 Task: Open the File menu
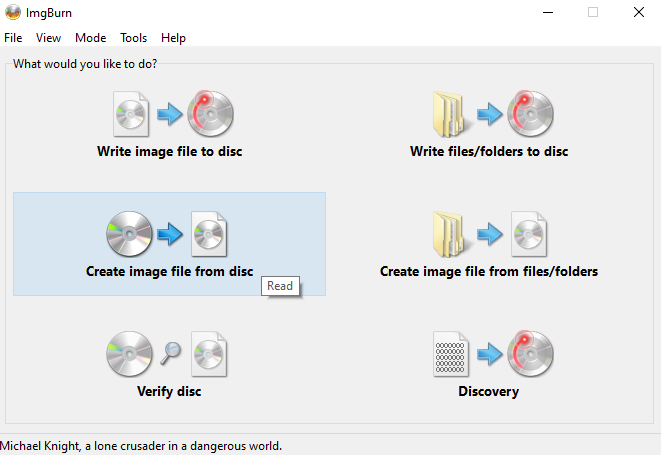(x=13, y=38)
